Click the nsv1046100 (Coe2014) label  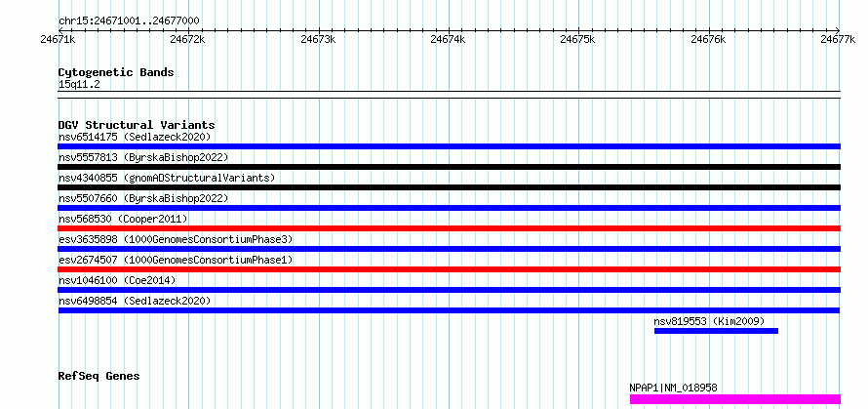(x=117, y=280)
